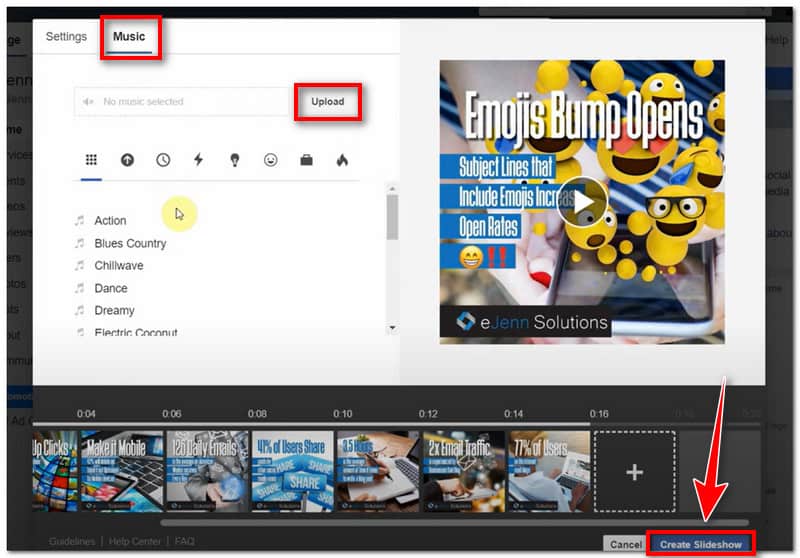800x558 pixels.
Task: Switch to the Settings tab
Action: (66, 37)
